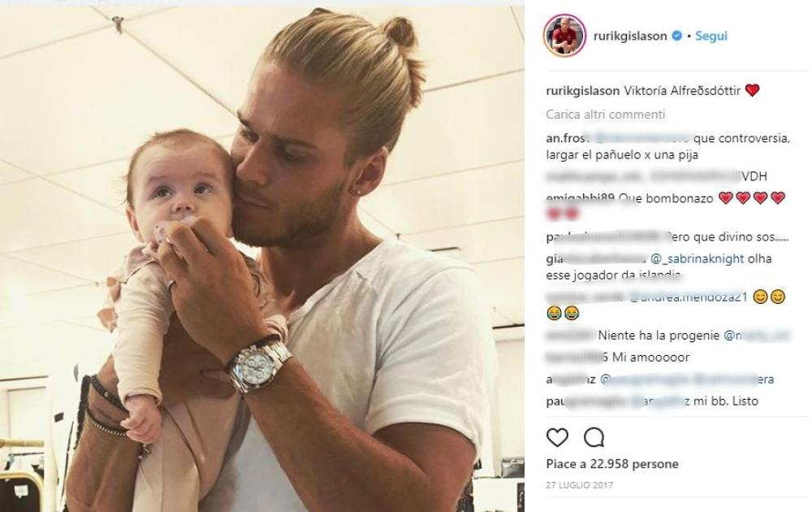Open rurikgislason username in header

point(630,36)
